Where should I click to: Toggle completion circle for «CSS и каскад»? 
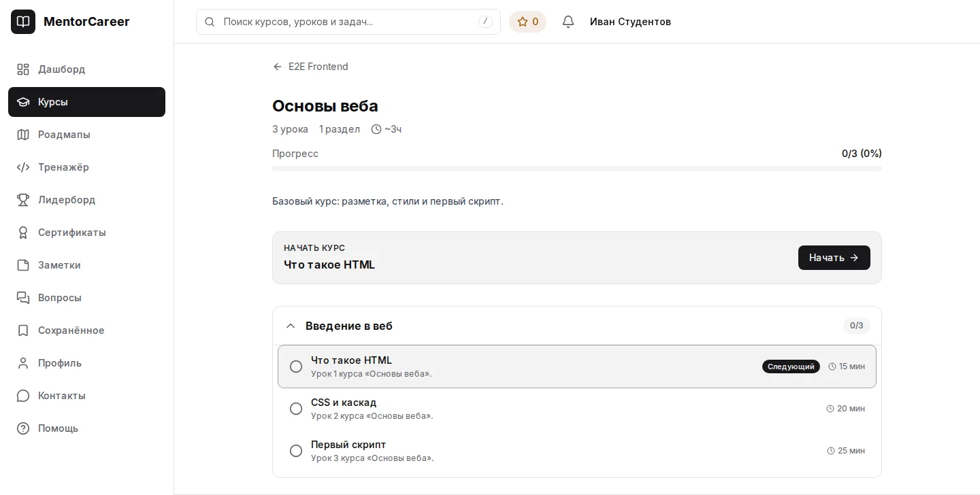point(296,409)
